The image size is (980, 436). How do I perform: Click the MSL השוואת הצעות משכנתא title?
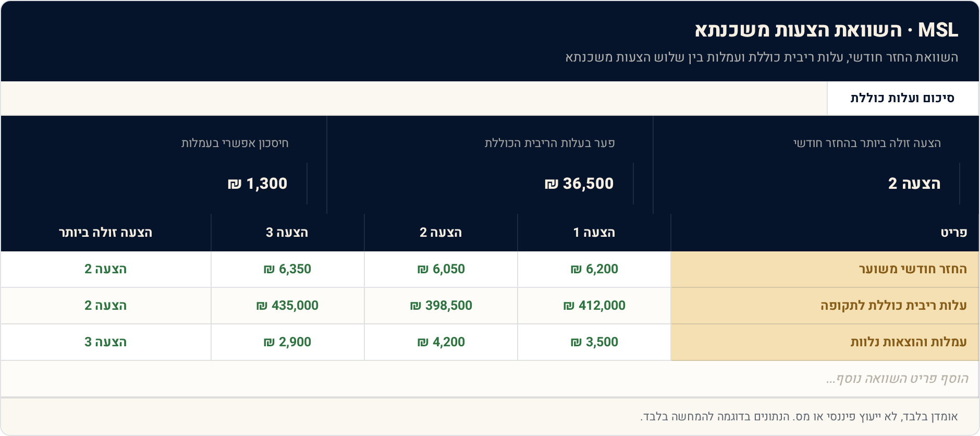point(826,30)
